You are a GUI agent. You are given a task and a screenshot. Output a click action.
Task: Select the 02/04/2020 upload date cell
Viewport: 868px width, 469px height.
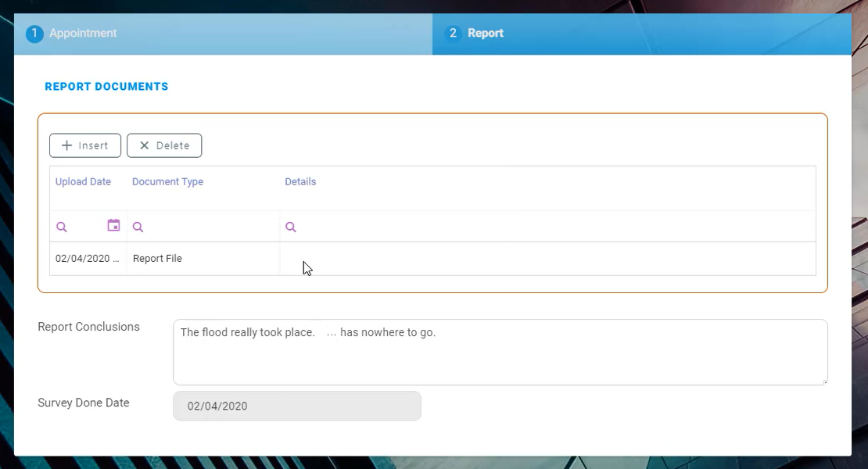88,259
